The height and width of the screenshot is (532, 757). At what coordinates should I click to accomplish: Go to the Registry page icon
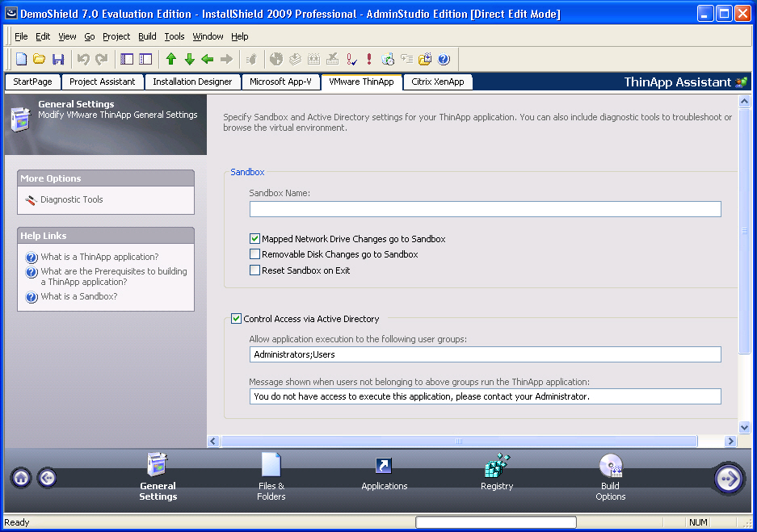(497, 466)
